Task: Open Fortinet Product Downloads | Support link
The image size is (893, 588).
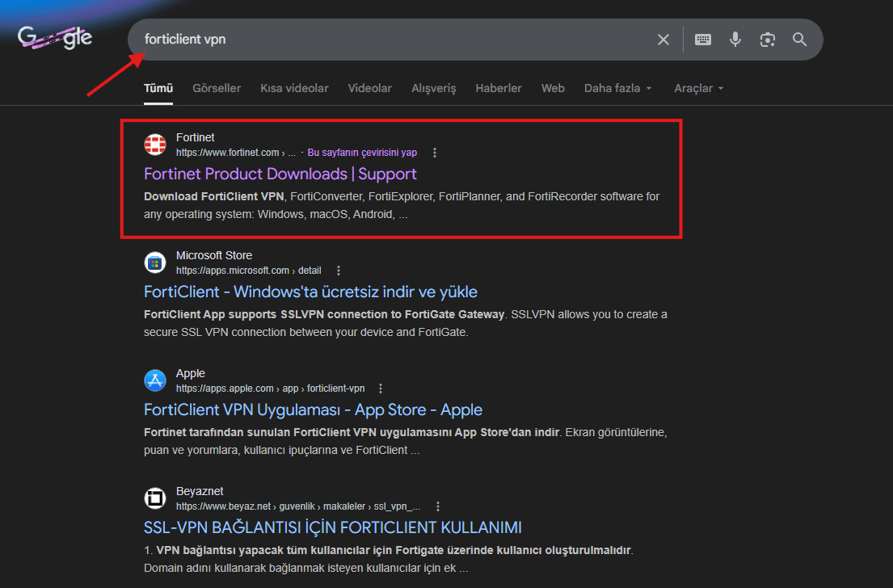Action: pos(280,174)
